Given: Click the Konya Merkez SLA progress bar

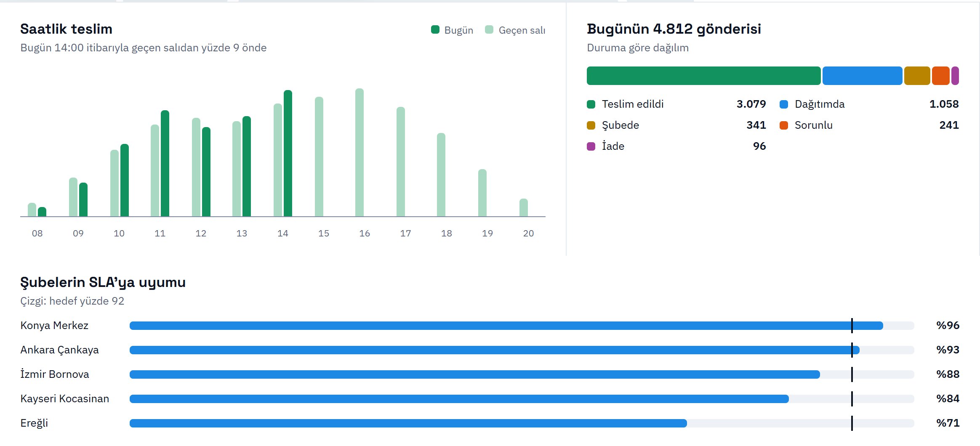Looking at the screenshot, I should click(522, 326).
